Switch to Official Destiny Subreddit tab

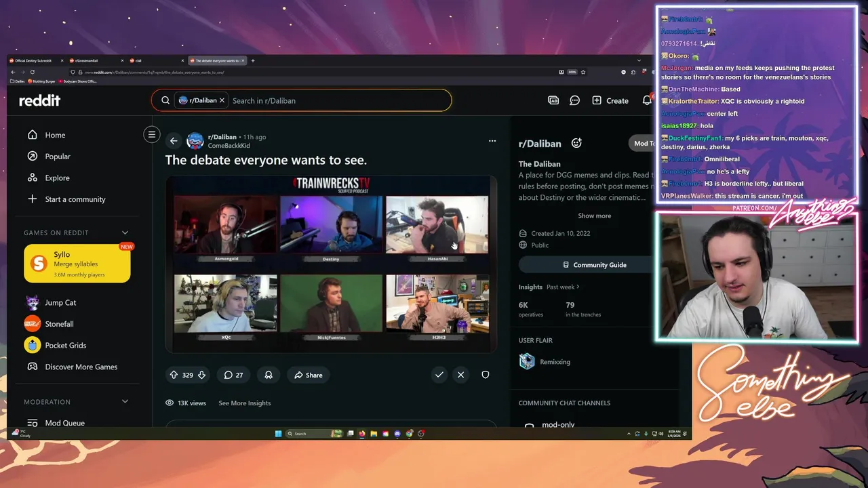click(35, 60)
